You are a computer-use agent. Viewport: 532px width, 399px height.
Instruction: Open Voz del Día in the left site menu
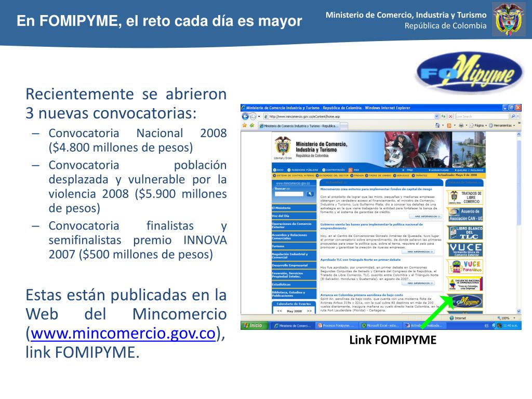point(294,216)
